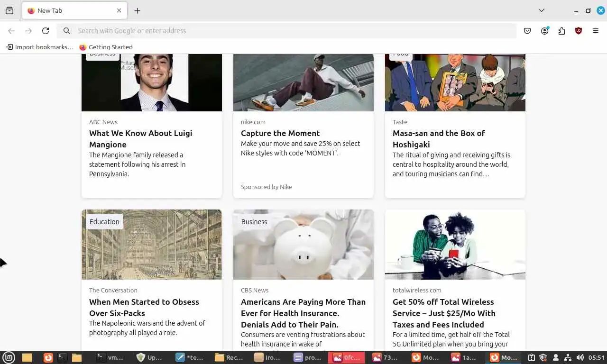The width and height of the screenshot is (607, 364).
Task: Click the illustrated musicians thumbnail for Taste story
Action: [x=455, y=82]
